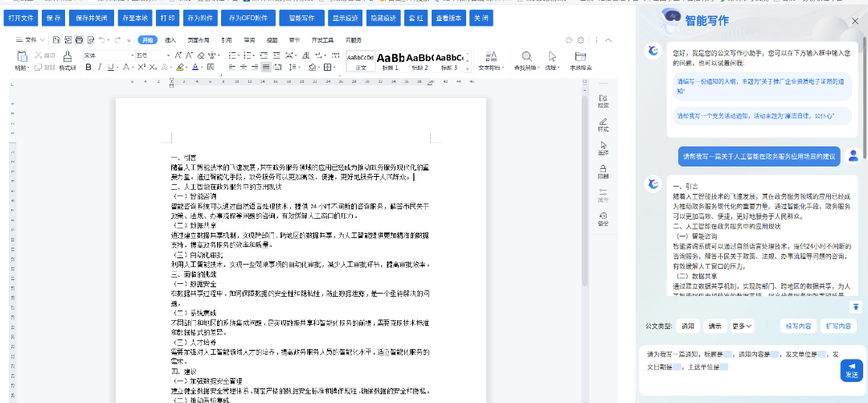Increase paragraph indent
This screenshot has height=403, width=868.
click(x=276, y=56)
